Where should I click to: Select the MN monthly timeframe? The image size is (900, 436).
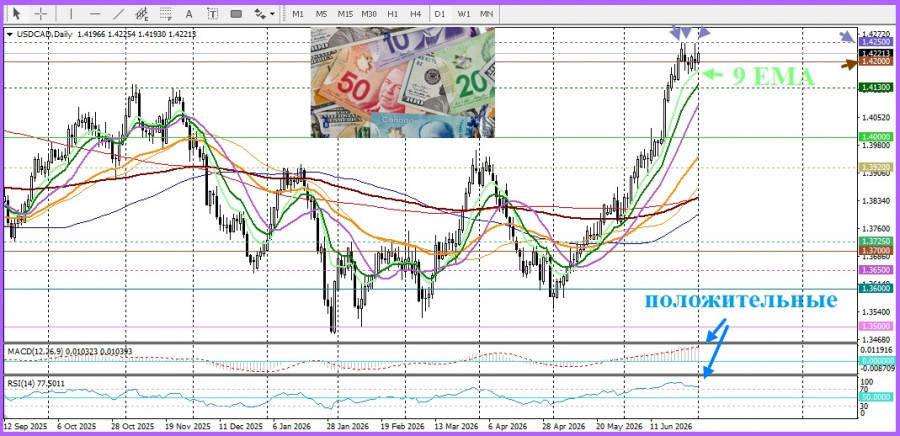tap(486, 13)
